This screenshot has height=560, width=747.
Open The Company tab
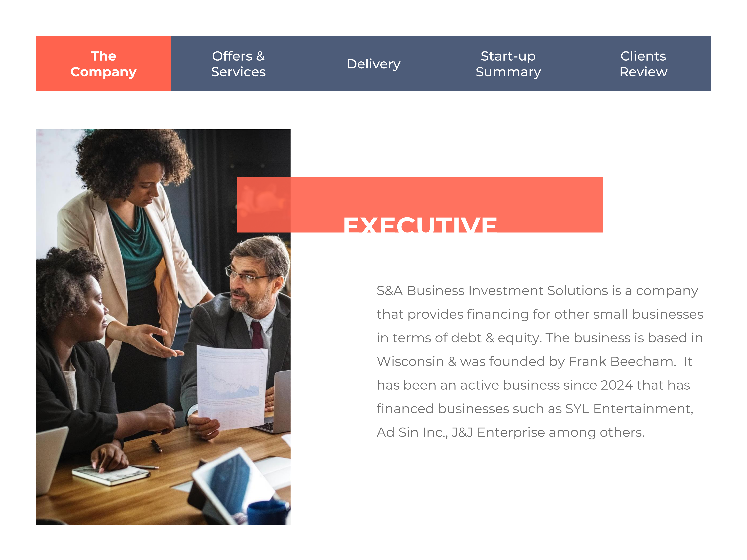103,64
